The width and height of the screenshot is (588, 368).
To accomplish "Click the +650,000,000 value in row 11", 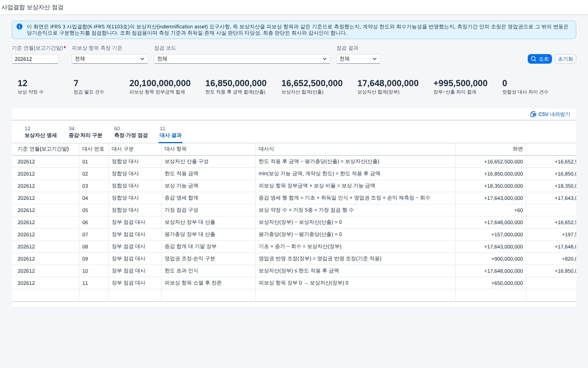I will pyautogui.click(x=507, y=283).
